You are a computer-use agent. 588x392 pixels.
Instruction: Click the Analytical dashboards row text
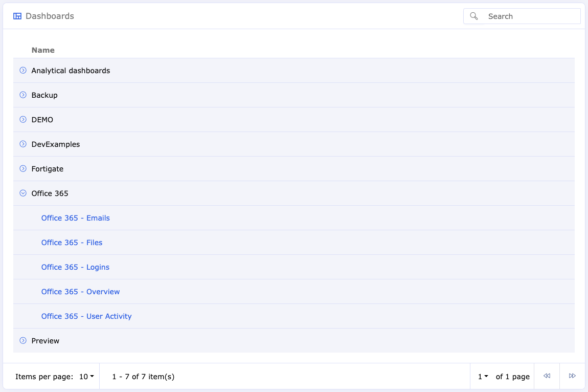[71, 71]
